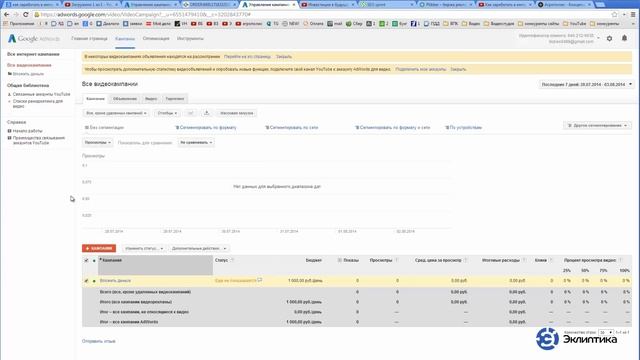Viewport: 640px width, 360px height.
Task: Bookmark this page with the star icon
Action: [x=615, y=14]
